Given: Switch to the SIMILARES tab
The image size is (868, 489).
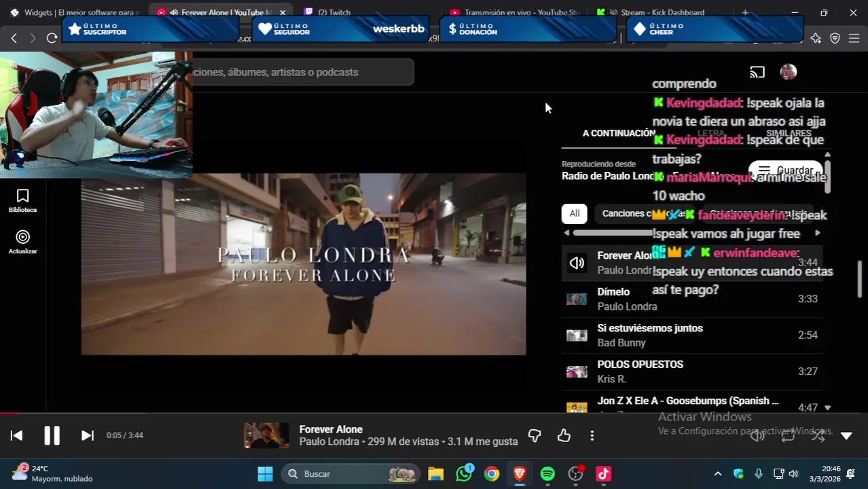Looking at the screenshot, I should pos(789,133).
